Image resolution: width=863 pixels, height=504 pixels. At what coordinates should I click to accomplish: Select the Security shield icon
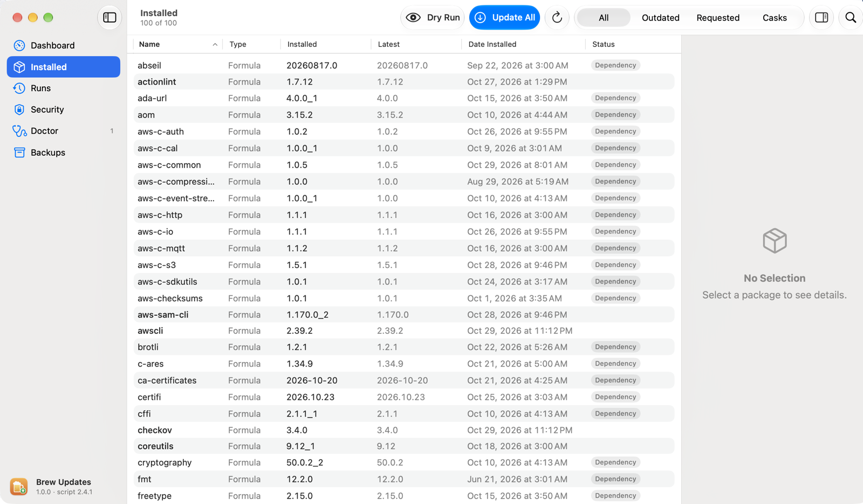point(19,109)
